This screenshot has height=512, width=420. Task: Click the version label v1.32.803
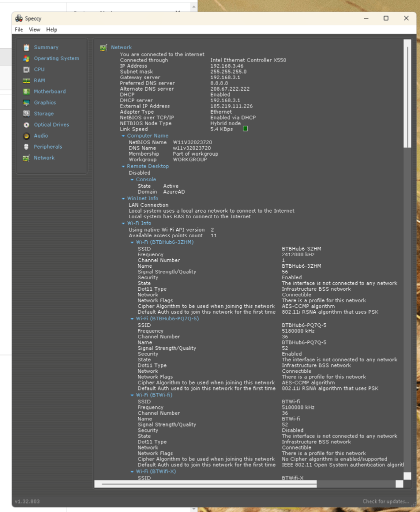click(27, 501)
